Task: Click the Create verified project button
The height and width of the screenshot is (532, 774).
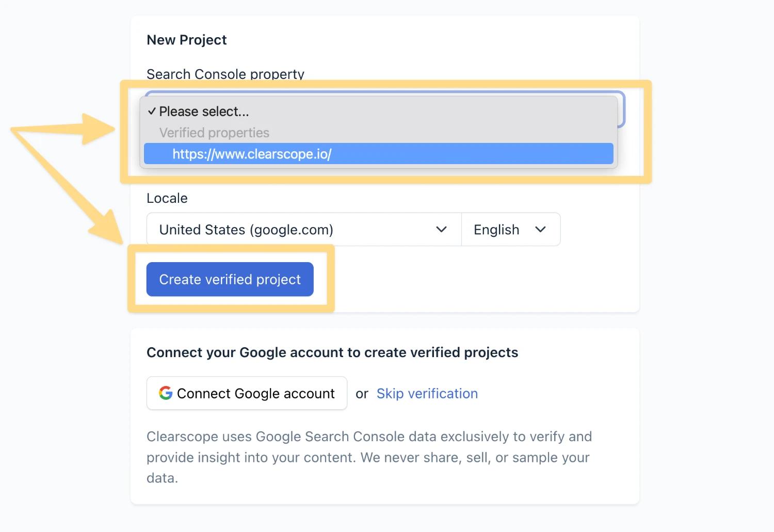Action: [x=230, y=279]
